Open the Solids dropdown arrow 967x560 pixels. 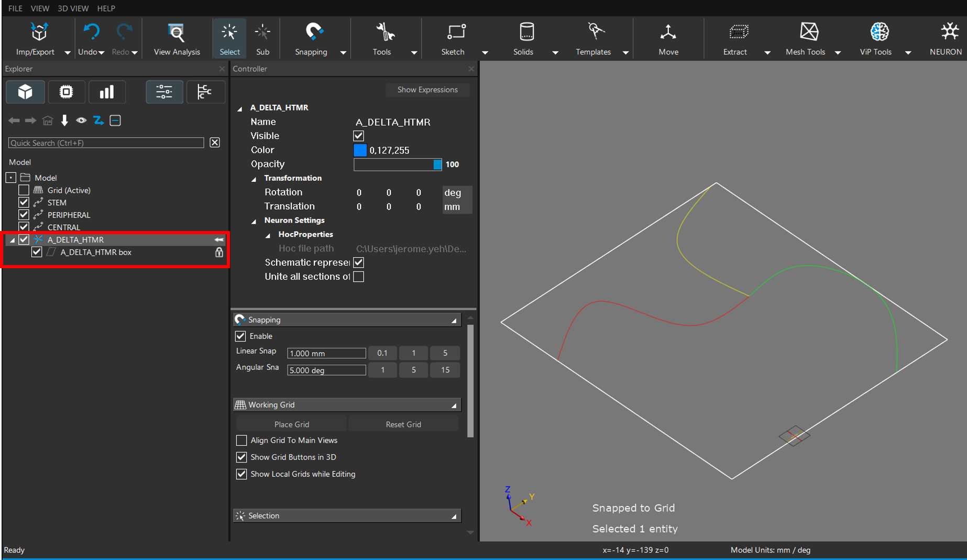555,52
